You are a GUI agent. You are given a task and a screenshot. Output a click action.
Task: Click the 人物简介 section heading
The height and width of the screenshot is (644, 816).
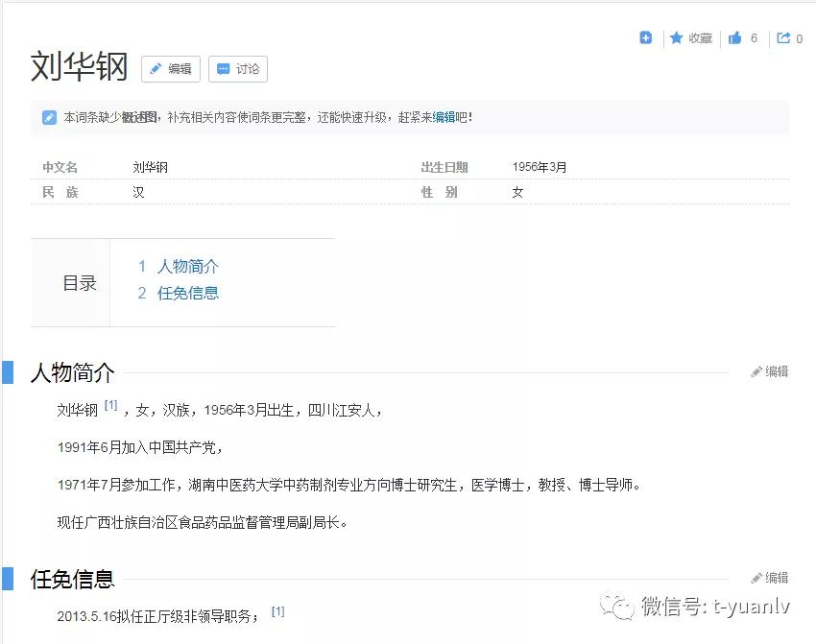point(72,372)
